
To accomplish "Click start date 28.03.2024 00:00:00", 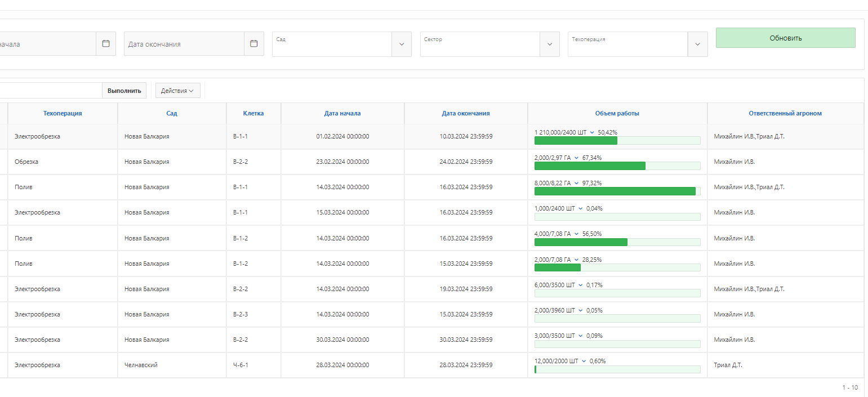I will [x=342, y=365].
